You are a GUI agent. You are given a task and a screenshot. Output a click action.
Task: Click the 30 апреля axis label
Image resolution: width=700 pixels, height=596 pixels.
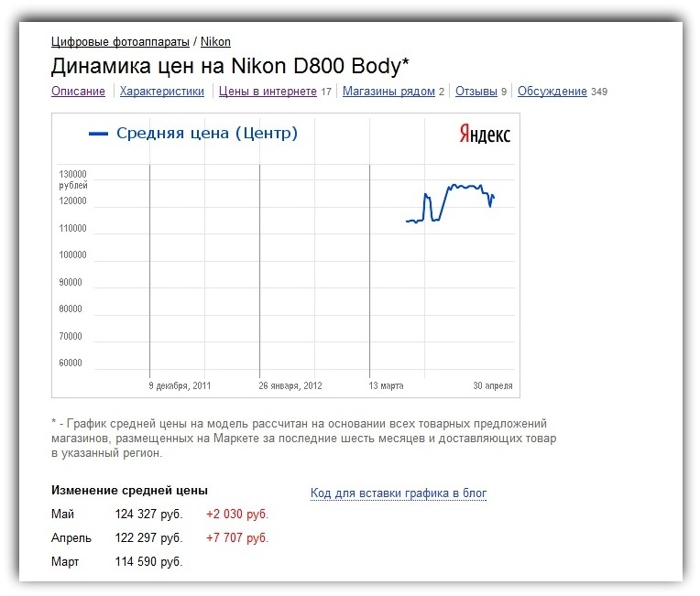pyautogui.click(x=492, y=385)
